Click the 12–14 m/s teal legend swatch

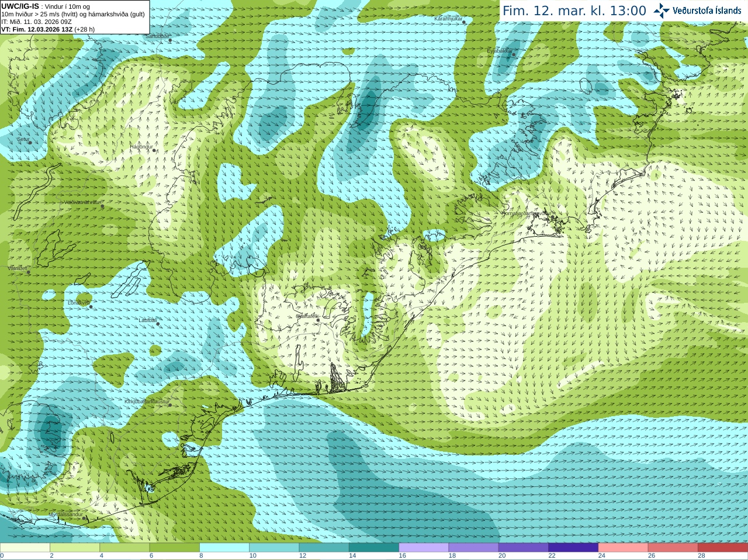[x=324, y=548]
